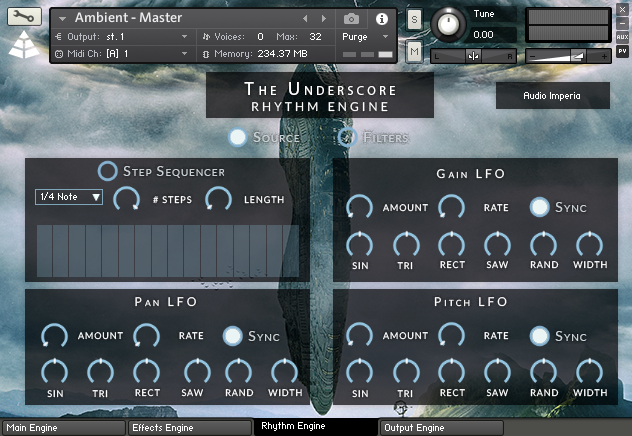
Task: Click the Pan LFO SIN knob
Action: coord(54,372)
